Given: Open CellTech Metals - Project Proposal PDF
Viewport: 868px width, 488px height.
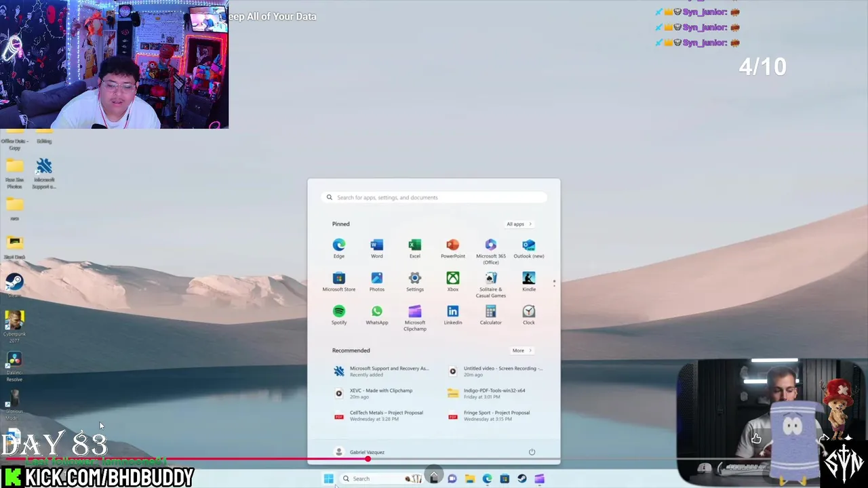Looking at the screenshot, I should pyautogui.click(x=378, y=415).
